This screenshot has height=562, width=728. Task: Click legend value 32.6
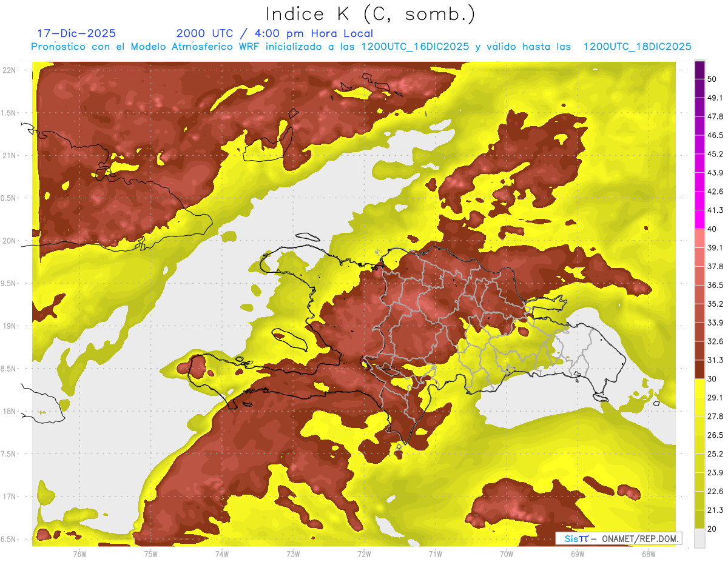click(715, 341)
